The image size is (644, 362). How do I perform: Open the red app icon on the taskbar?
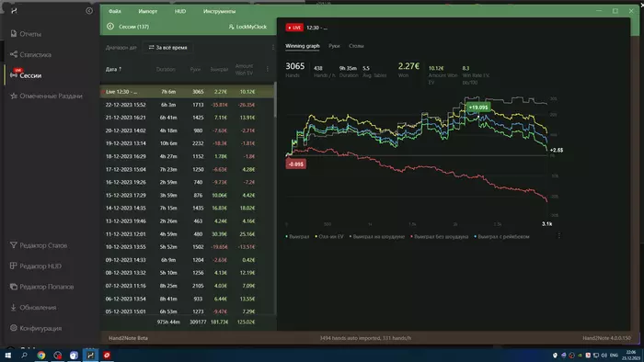click(107, 355)
